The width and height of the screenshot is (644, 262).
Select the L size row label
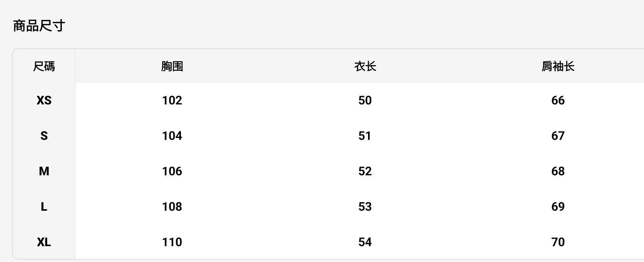pyautogui.click(x=44, y=207)
